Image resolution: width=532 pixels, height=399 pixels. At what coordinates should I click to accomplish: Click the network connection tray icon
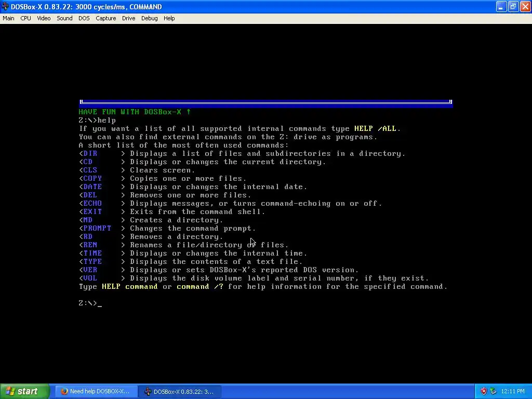click(493, 391)
